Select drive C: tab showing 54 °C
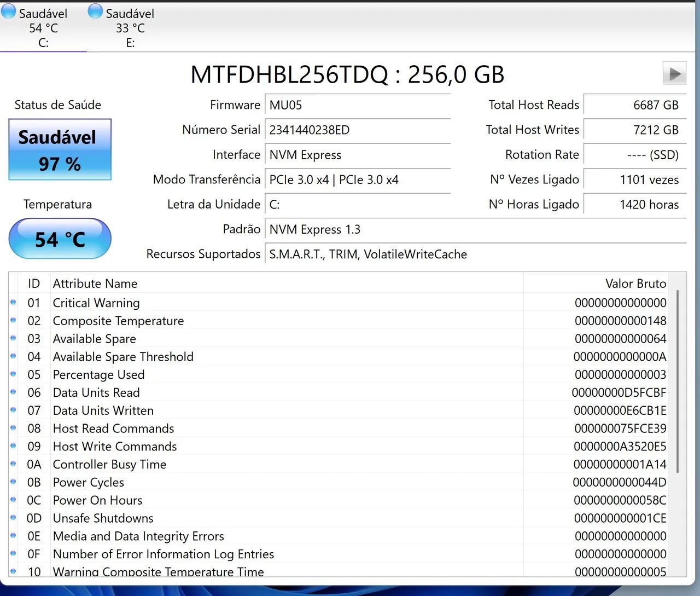The image size is (700, 596). (x=43, y=27)
